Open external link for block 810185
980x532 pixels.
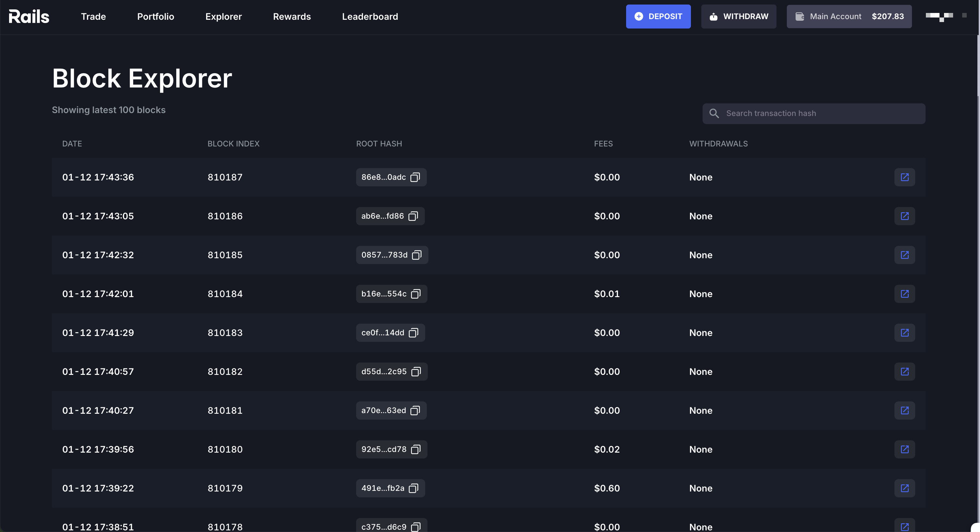click(904, 255)
